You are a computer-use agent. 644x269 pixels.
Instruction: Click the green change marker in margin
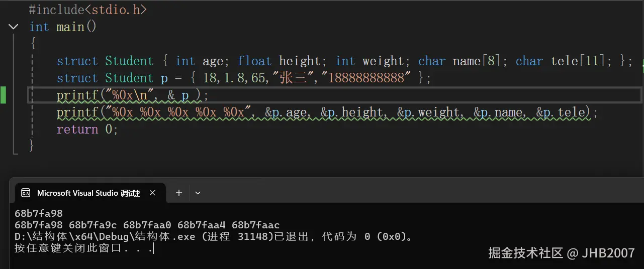pyautogui.click(x=3, y=95)
